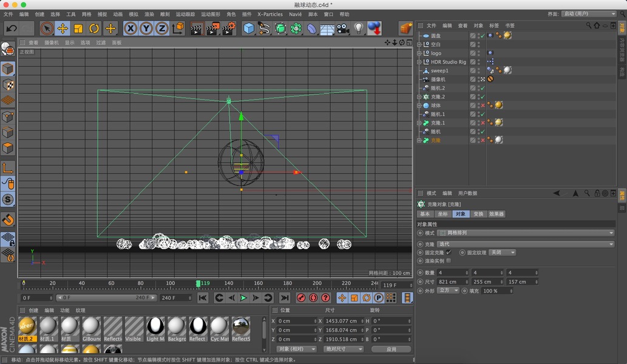
Task: Activate the Move tool in the top toolbar
Action: tap(63, 29)
